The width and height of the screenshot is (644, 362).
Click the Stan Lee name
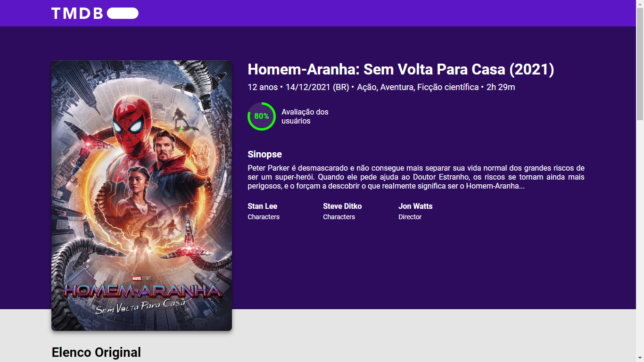click(x=263, y=206)
